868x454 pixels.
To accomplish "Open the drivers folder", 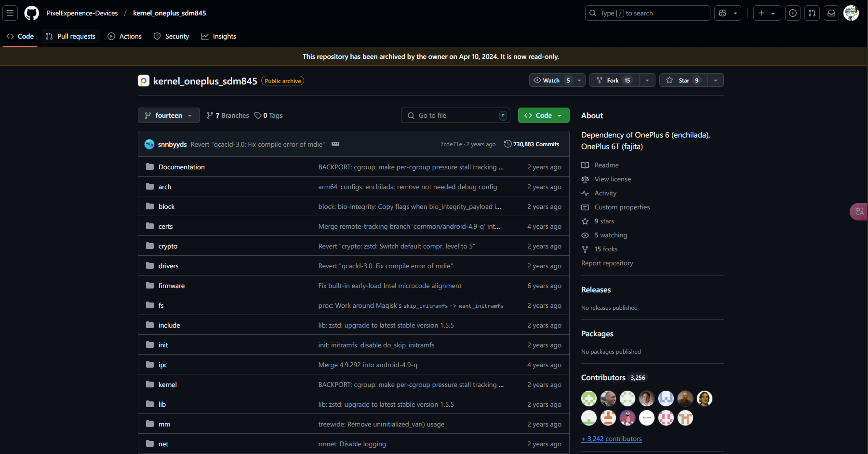I will 168,266.
